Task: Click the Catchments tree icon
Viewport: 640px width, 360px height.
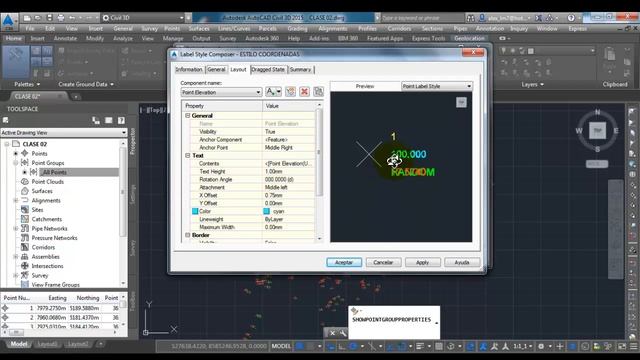Action: (24, 219)
